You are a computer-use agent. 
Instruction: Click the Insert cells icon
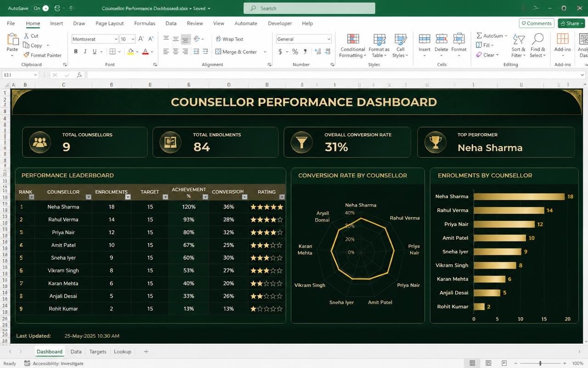pos(424,40)
